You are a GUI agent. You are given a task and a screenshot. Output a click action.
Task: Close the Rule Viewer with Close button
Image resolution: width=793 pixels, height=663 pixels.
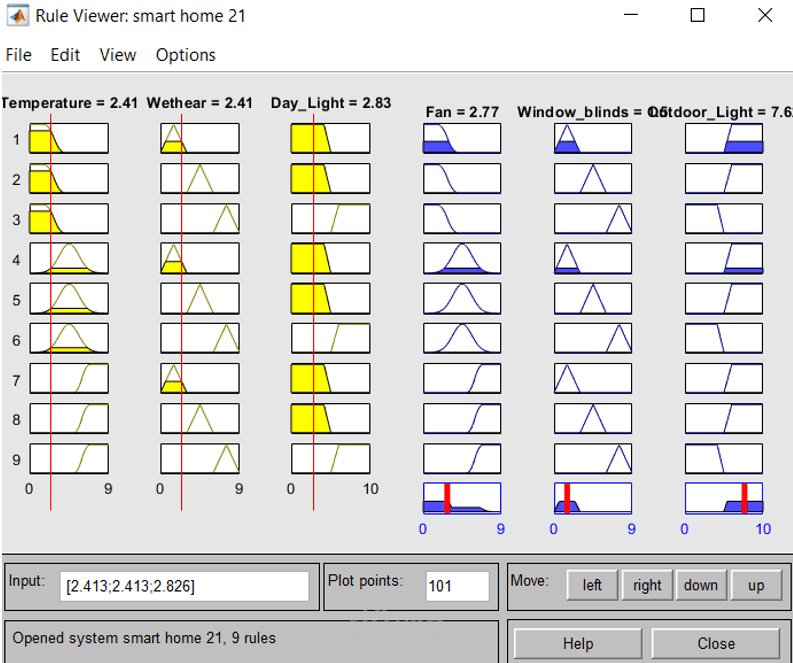click(x=716, y=643)
